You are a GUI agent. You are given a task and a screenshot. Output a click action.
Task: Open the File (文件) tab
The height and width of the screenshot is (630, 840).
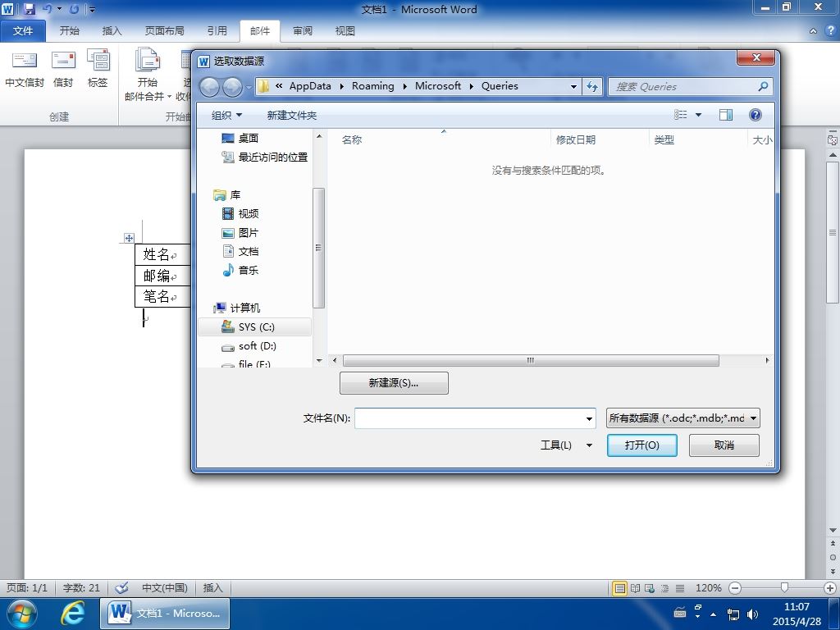(23, 31)
